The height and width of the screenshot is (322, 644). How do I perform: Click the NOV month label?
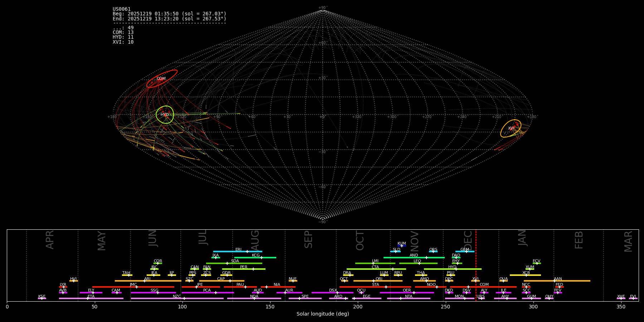414,241
